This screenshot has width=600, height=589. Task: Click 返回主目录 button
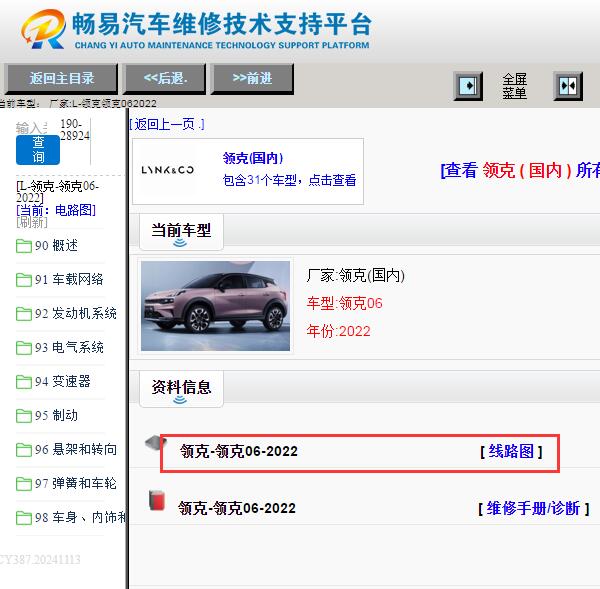pos(61,79)
